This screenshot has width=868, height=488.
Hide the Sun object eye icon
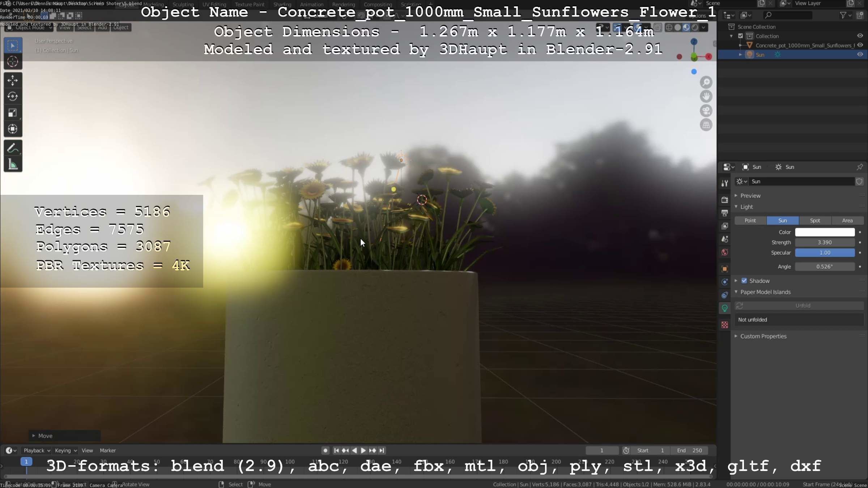click(860, 55)
